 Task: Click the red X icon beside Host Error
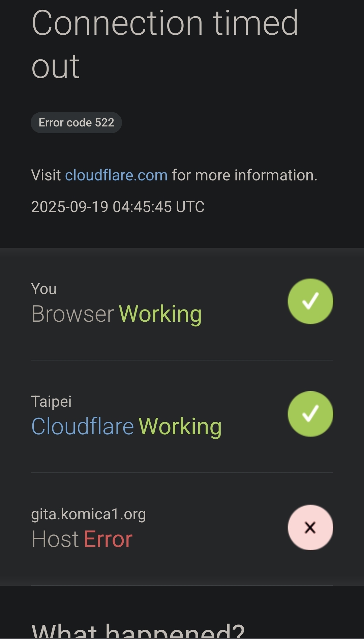[x=310, y=527]
